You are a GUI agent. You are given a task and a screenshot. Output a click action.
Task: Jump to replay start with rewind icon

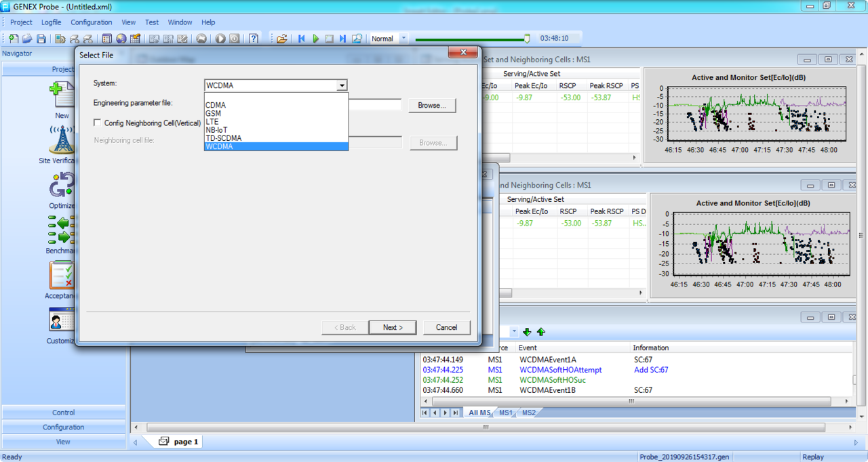tap(301, 39)
